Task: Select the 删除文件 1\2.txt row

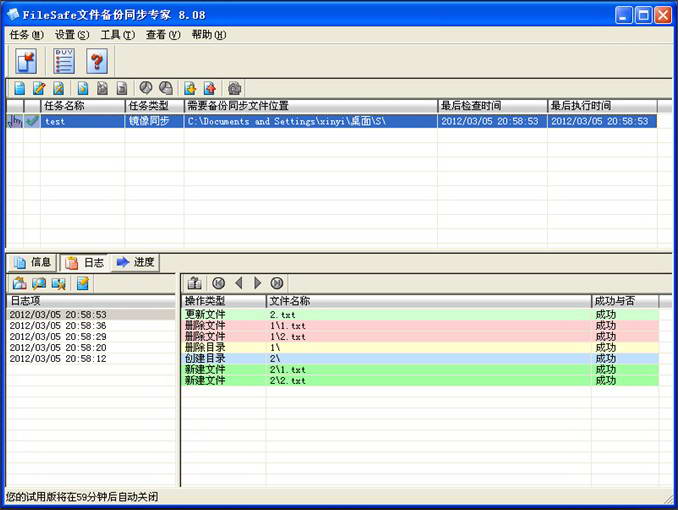Action: pos(420,337)
